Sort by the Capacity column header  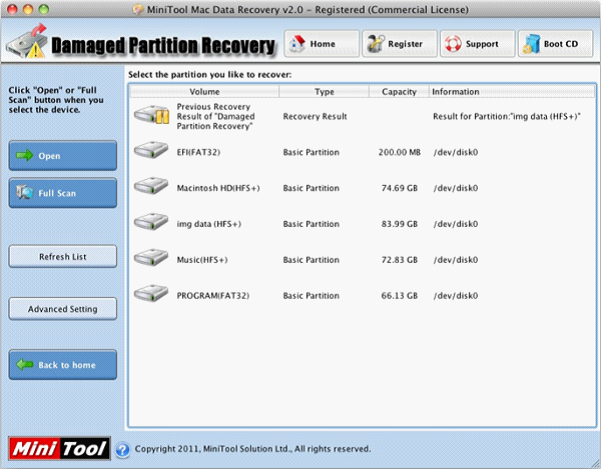399,92
